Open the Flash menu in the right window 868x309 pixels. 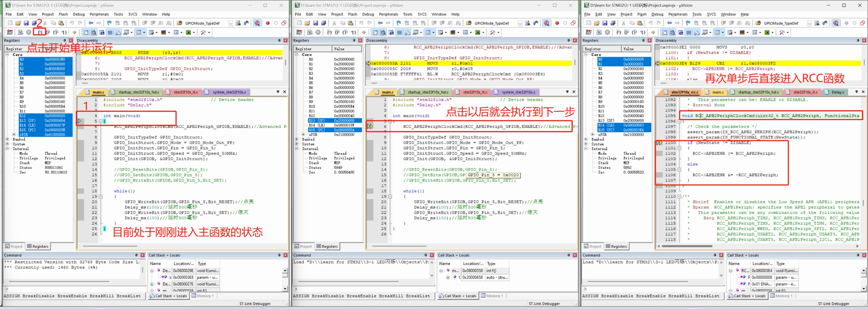tap(642, 14)
